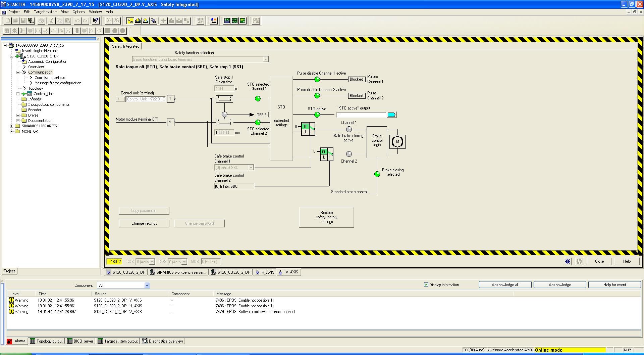Switch to the H_AXIS window tab
This screenshot has width=644, height=355.
click(x=265, y=272)
